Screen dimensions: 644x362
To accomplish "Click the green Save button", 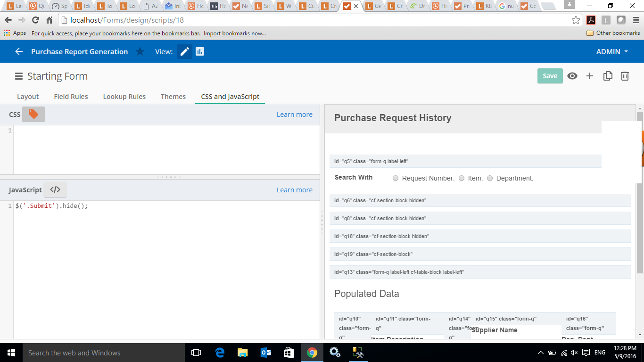I will pos(550,76).
